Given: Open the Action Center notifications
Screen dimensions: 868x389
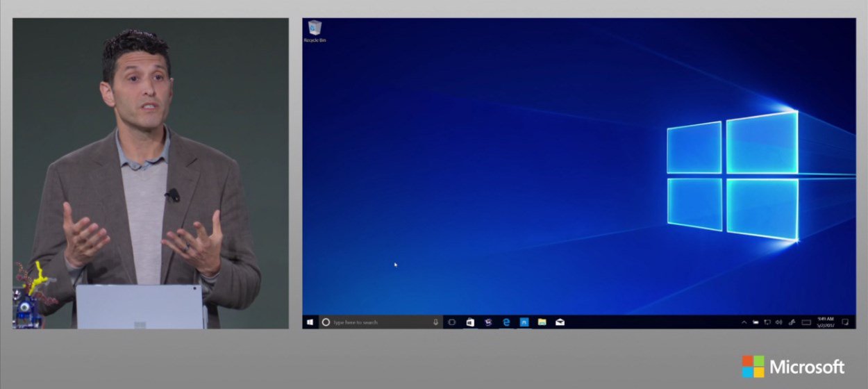Looking at the screenshot, I should coord(845,322).
